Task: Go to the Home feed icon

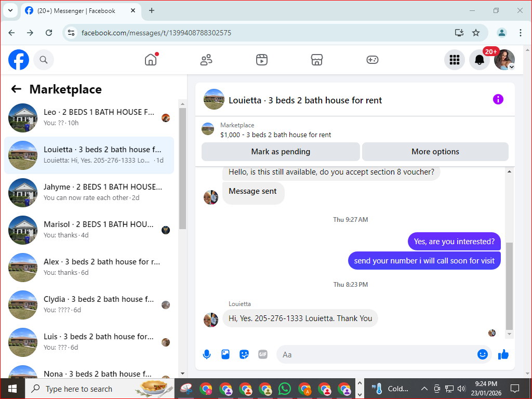Action: coord(151,60)
